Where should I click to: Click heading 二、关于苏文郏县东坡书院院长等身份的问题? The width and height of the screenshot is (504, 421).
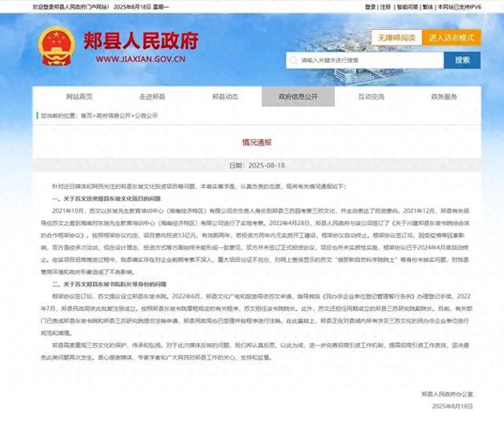(x=109, y=284)
